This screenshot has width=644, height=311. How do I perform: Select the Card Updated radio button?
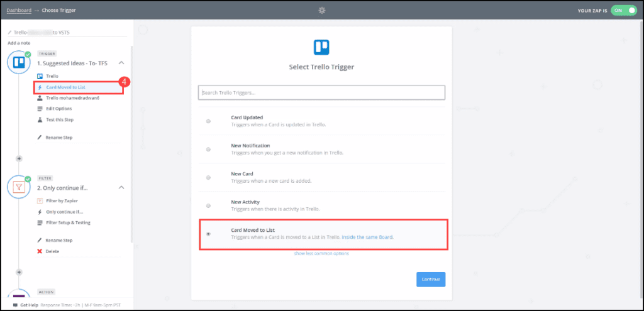tap(208, 121)
